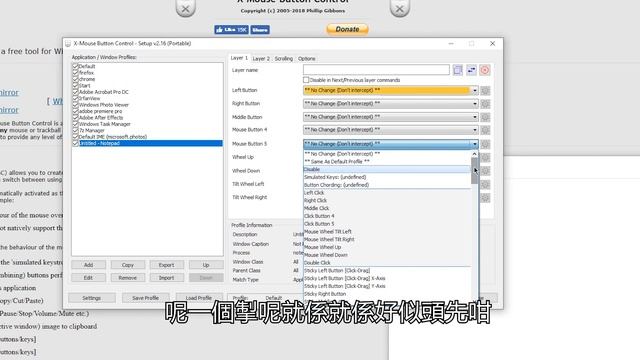Viewport: 640px width, 360px height.
Task: Toggle the Windows Photo Viewer checkbox
Action: 75,104
